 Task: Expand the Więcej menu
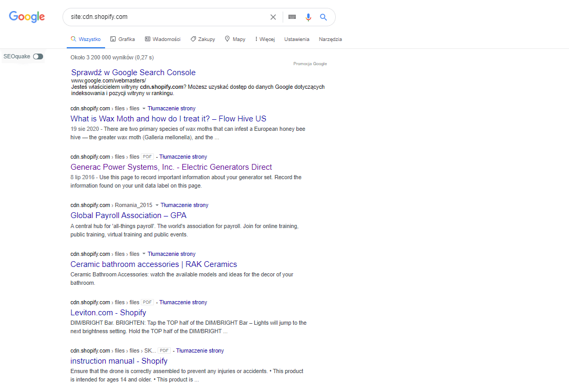(x=265, y=39)
